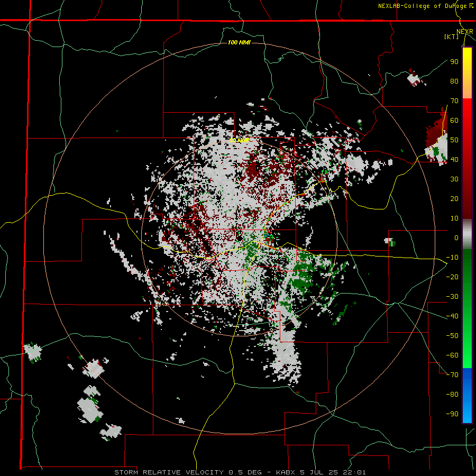Click the NEXLAB-College of DuPage header text

pos(425,6)
